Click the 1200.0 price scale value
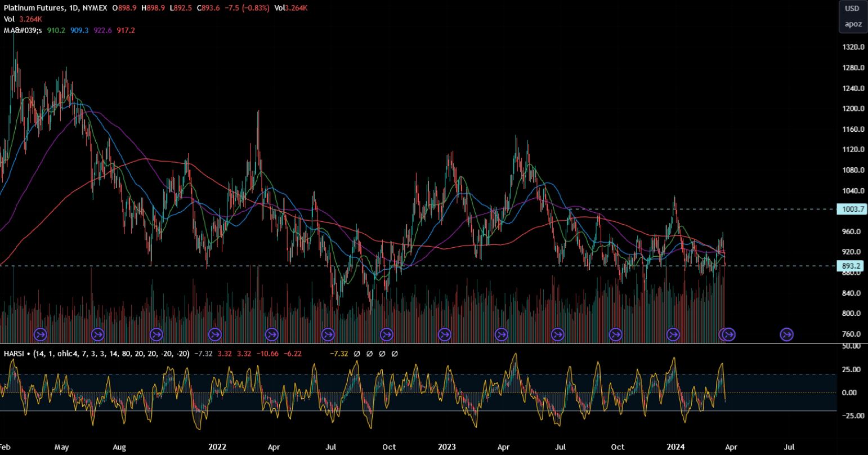 pyautogui.click(x=854, y=109)
